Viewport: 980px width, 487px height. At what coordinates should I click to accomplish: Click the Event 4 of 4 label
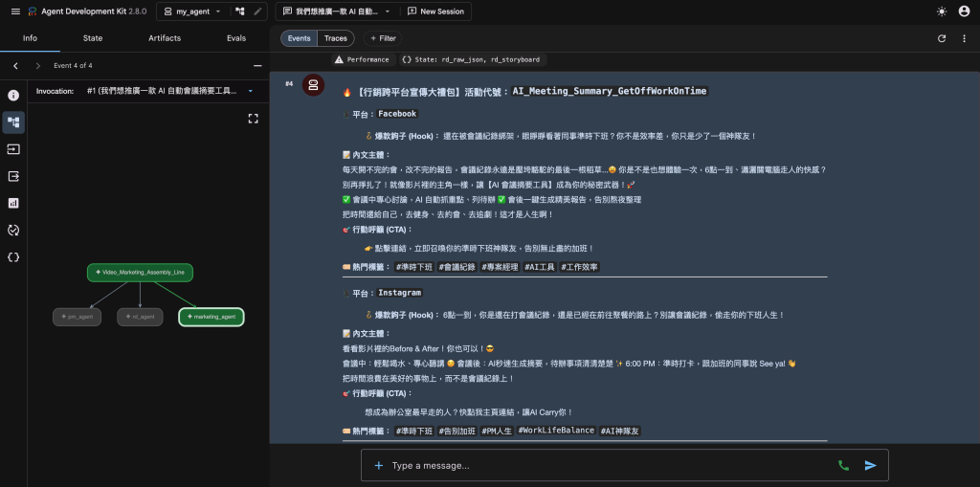tap(73, 66)
